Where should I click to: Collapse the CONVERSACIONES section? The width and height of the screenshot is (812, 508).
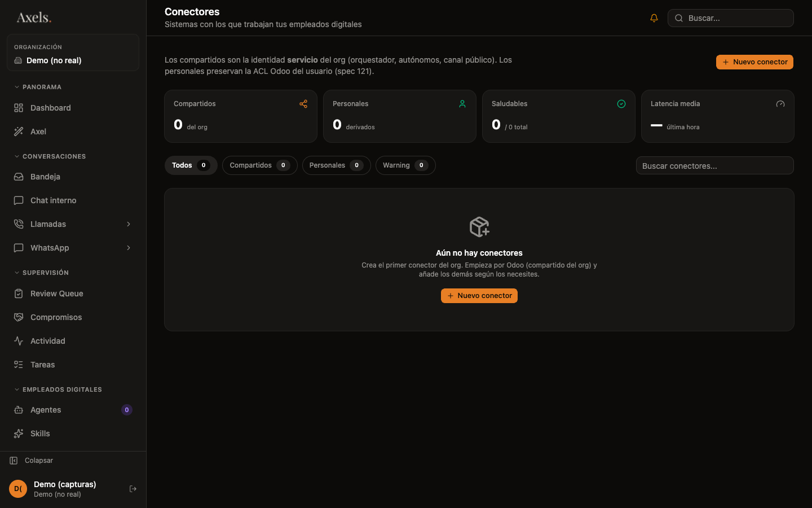50,156
